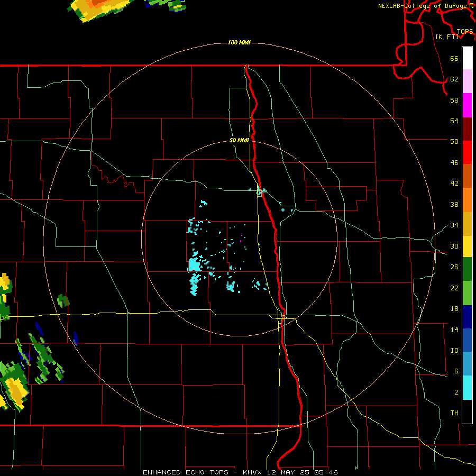Image resolution: width=476 pixels, height=476 pixels.
Task: Click the magenta legend swatch near 58
Action: (x=467, y=105)
